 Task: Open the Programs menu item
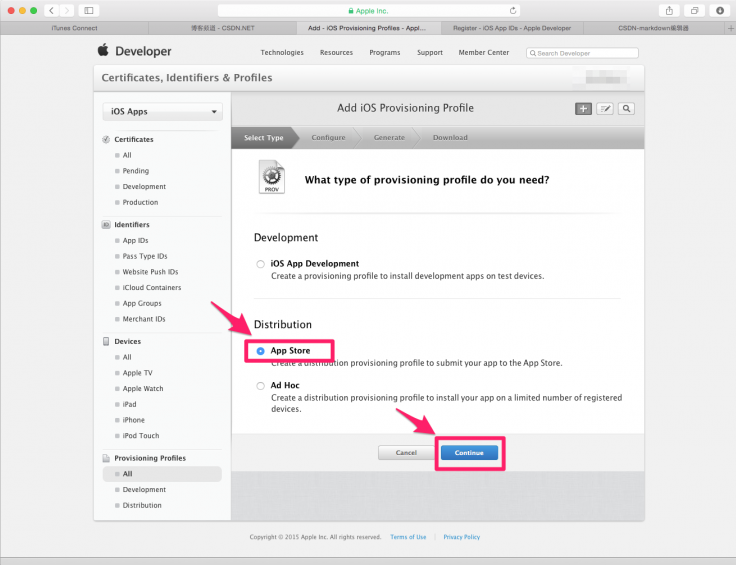tap(385, 53)
